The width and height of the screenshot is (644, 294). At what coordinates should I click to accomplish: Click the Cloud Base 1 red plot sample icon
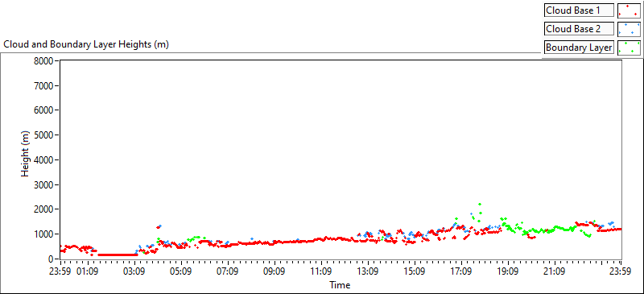[629, 10]
